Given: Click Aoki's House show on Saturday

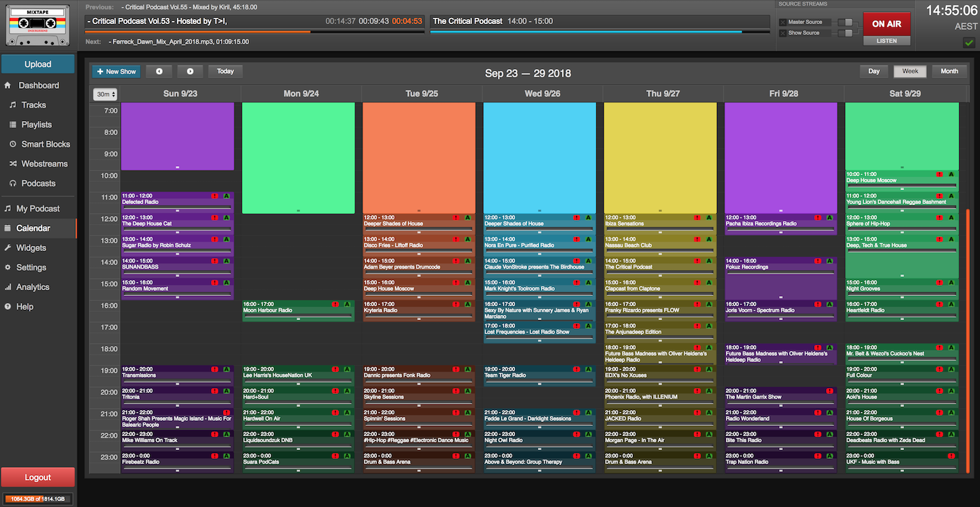Looking at the screenshot, I should pos(901,397).
